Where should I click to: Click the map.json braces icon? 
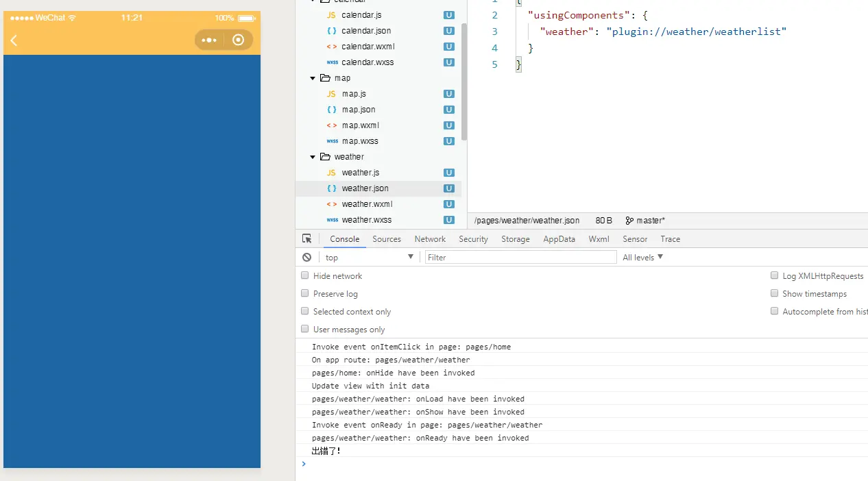[331, 110]
